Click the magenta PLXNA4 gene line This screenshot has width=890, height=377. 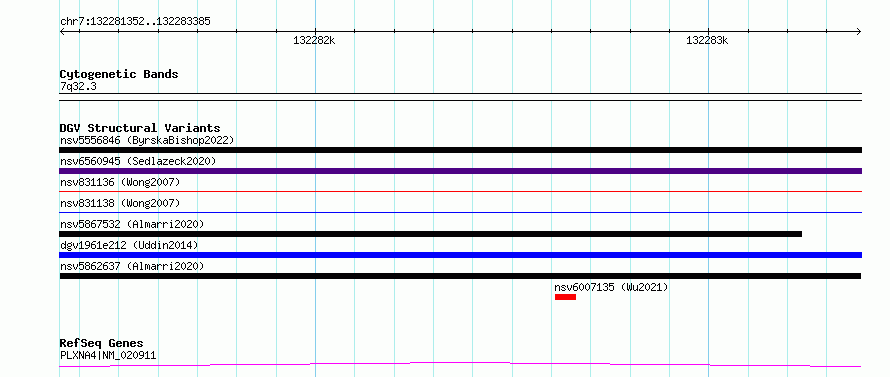(x=460, y=364)
